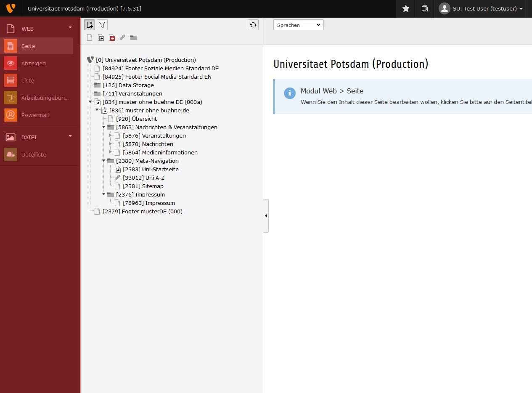Open bookmarks via the star icon
The height and width of the screenshot is (393, 532).
pos(406,8)
